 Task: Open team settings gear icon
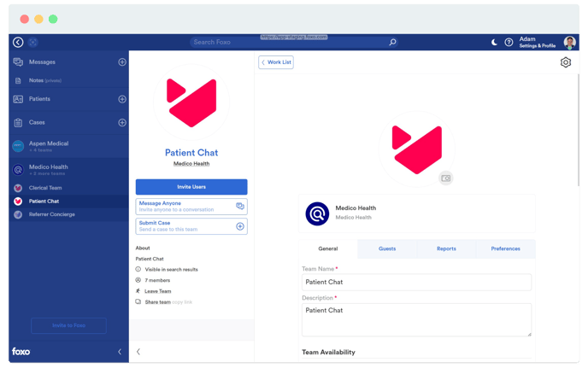pos(565,62)
